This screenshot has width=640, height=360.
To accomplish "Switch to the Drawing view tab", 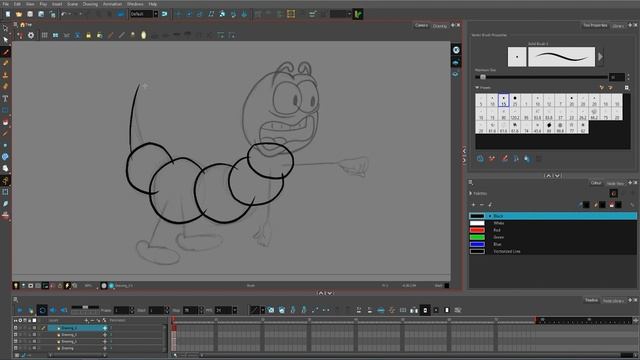I will 440,26.
